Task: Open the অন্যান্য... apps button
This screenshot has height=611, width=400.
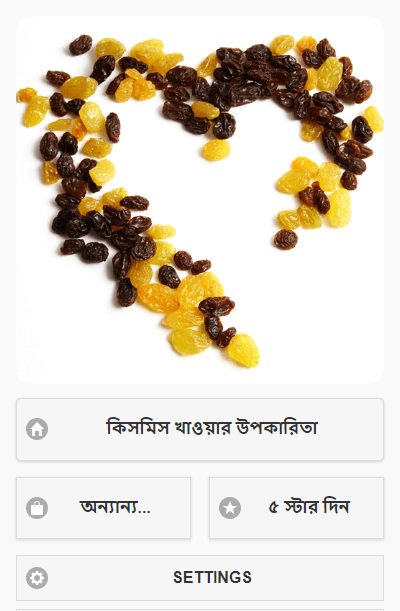Action: click(104, 508)
